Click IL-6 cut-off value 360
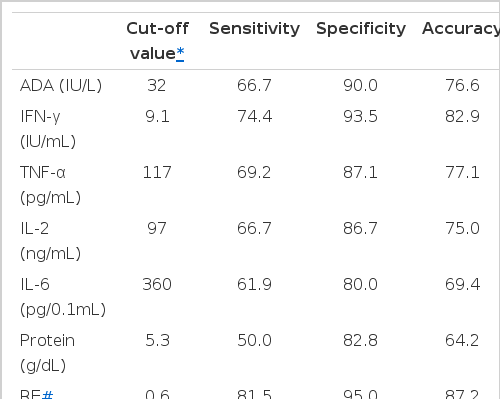Screen dimensions: 500x399 (157, 285)
